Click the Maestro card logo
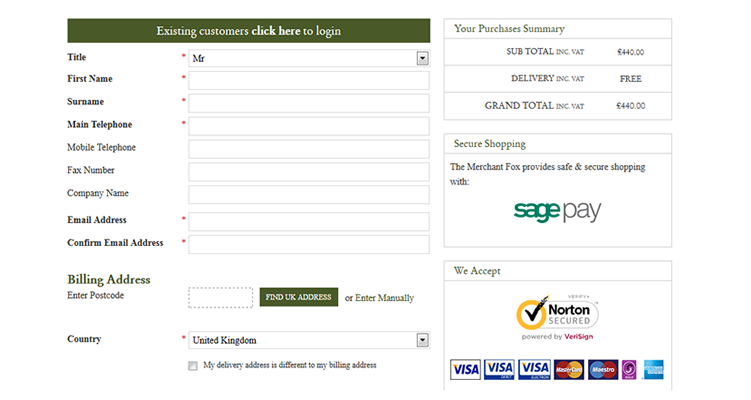This screenshot has height=400, width=751. [x=602, y=369]
